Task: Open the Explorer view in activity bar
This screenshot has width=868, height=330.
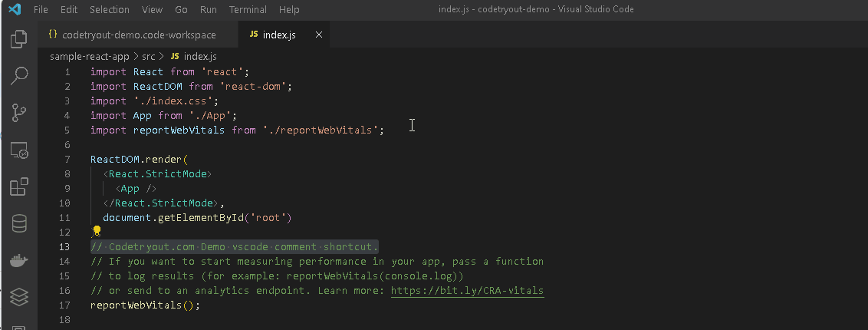Action: (x=19, y=39)
